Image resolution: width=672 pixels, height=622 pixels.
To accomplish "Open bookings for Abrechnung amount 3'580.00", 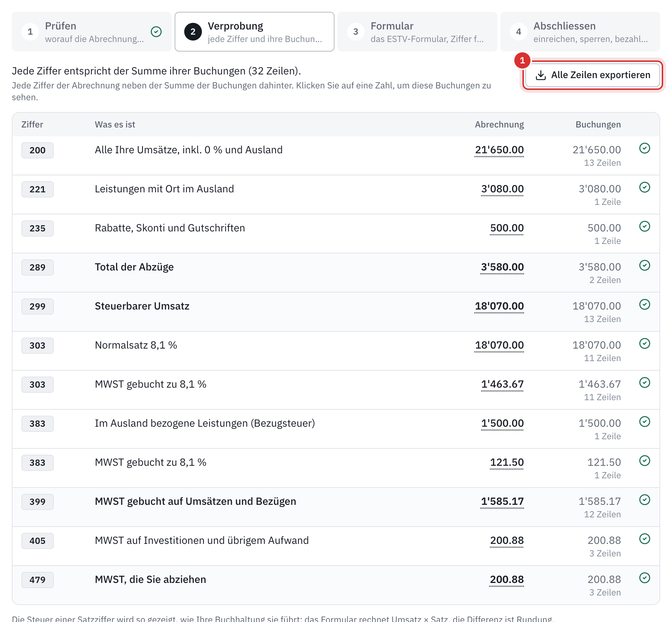I will click(x=502, y=267).
